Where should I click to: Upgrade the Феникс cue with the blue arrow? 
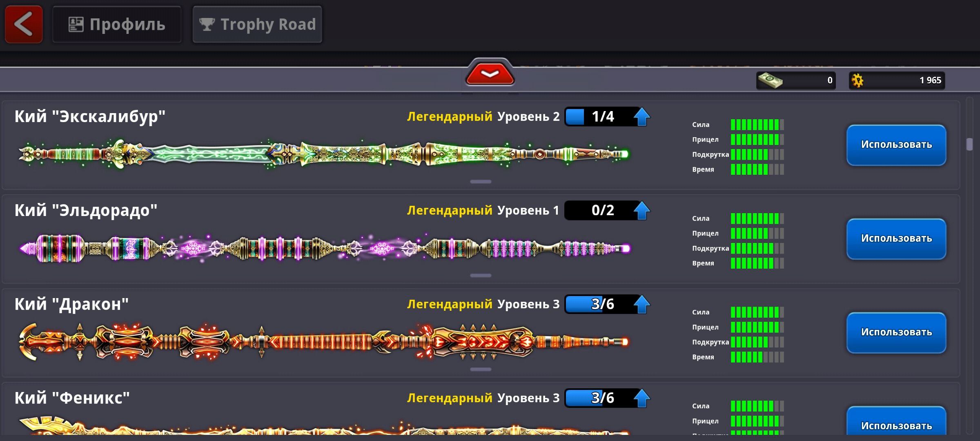(641, 399)
